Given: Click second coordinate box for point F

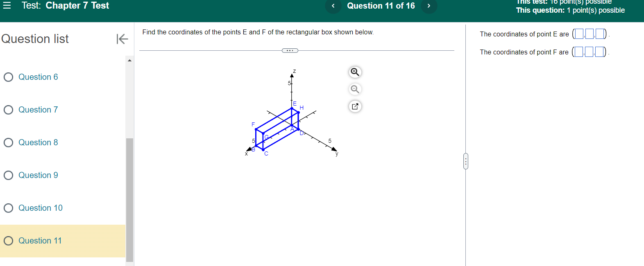Looking at the screenshot, I should (x=589, y=52).
